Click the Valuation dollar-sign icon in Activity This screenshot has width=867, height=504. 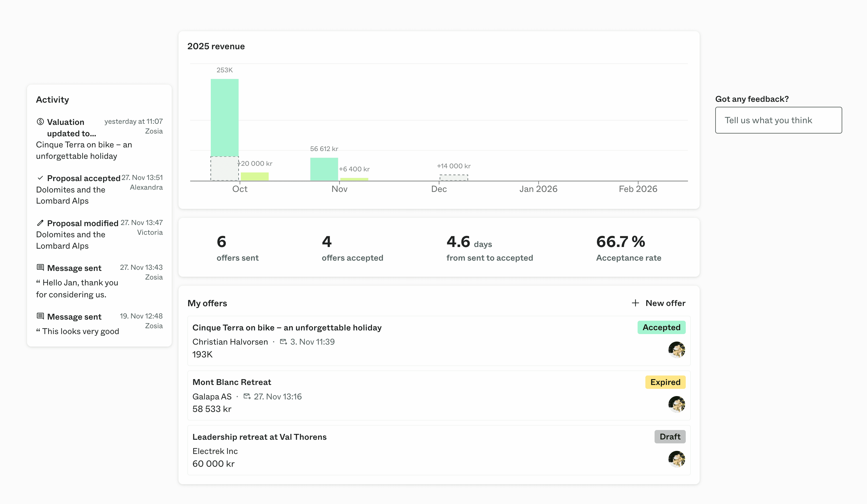(40, 121)
